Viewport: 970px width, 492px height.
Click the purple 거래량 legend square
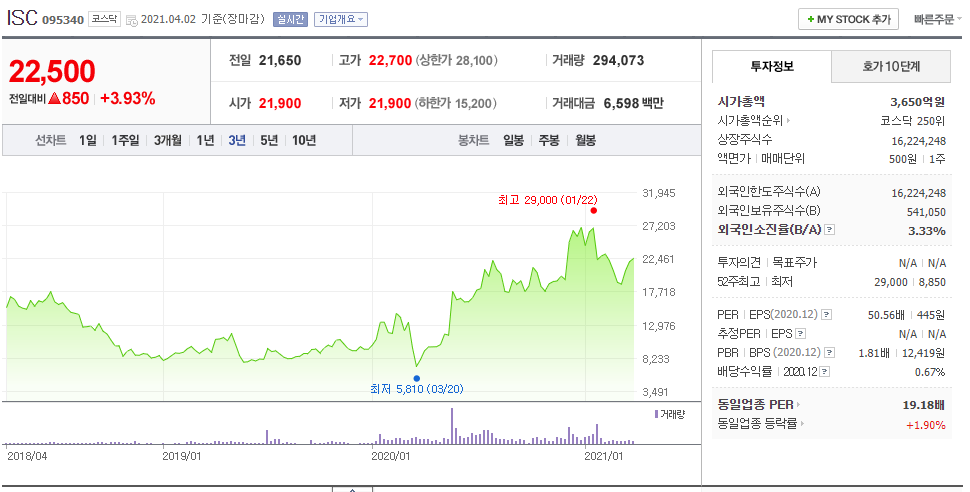click(656, 414)
